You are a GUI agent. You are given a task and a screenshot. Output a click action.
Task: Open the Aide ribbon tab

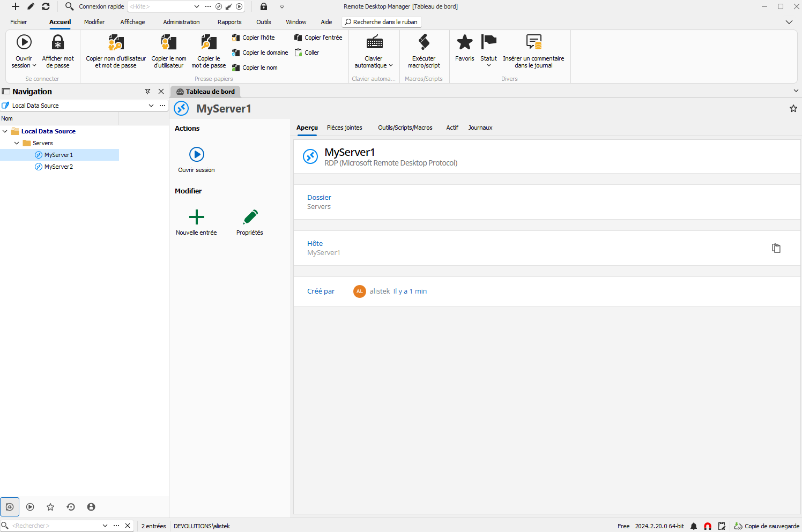point(326,22)
